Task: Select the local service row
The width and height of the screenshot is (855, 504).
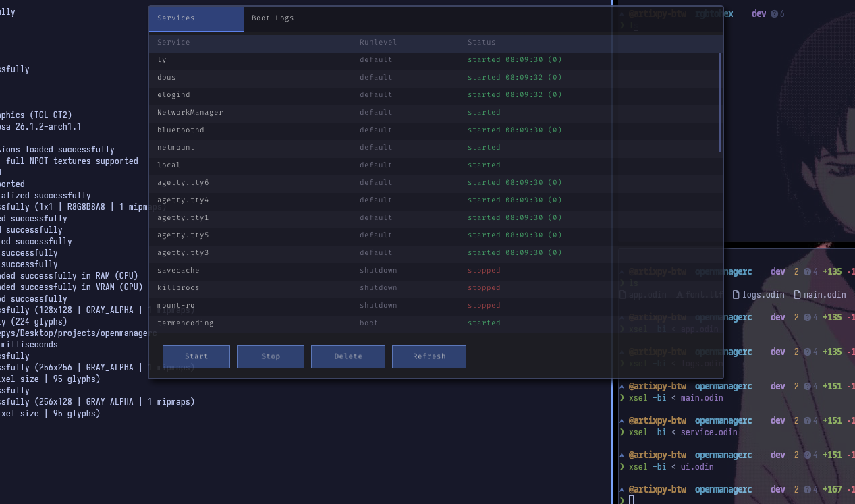Action: pyautogui.click(x=433, y=165)
